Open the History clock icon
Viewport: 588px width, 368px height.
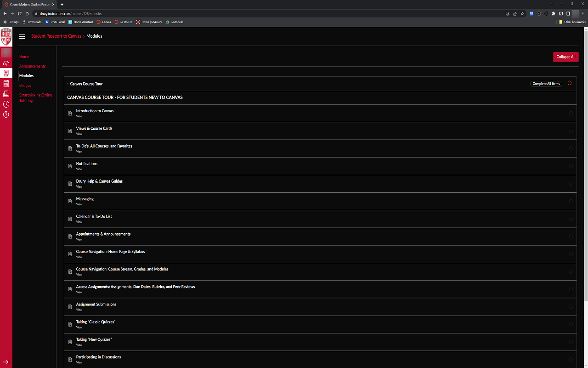tap(6, 104)
